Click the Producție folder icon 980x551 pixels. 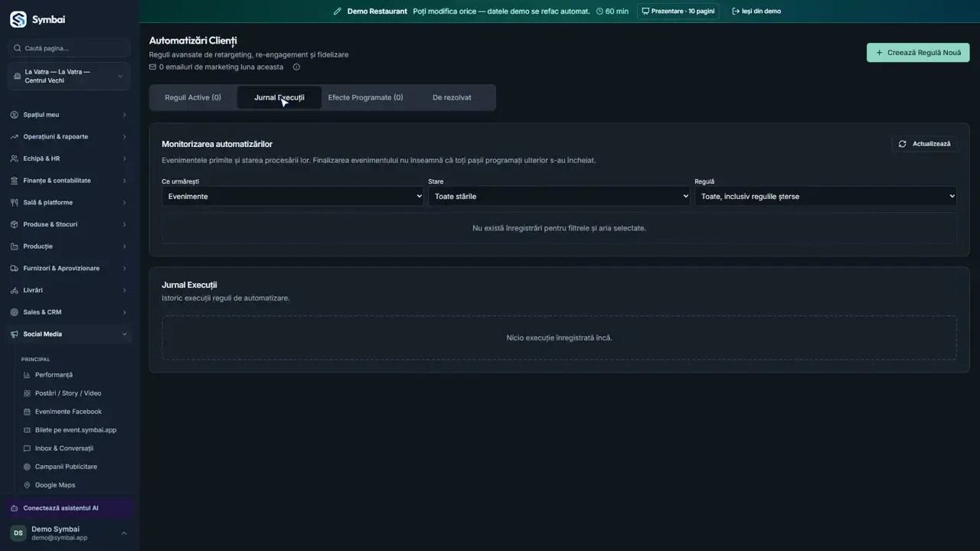[x=15, y=246]
